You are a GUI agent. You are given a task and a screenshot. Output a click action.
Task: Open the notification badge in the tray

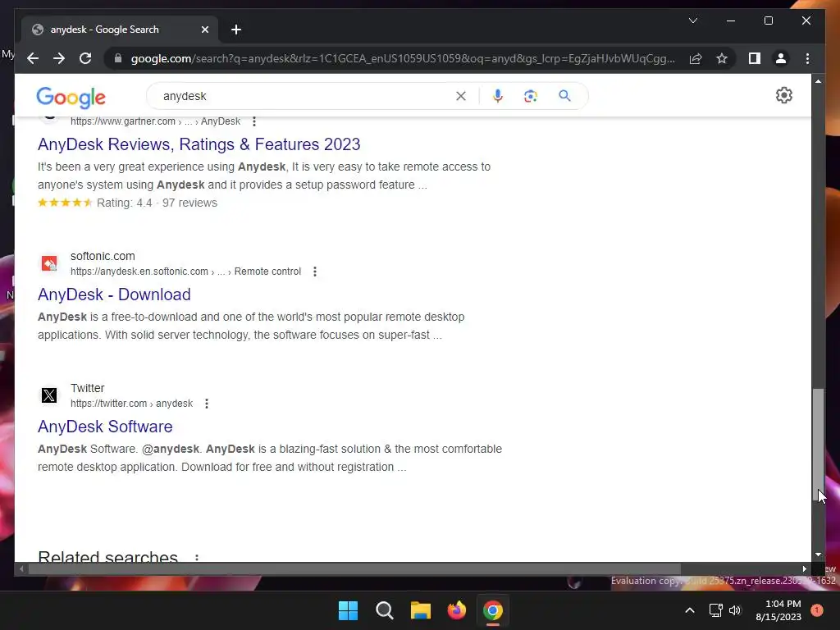coord(817,610)
